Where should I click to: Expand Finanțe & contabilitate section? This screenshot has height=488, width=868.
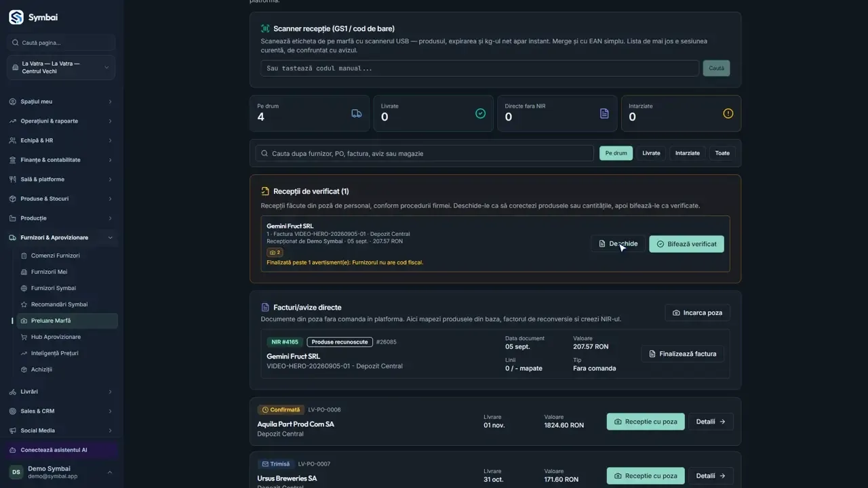tap(61, 160)
